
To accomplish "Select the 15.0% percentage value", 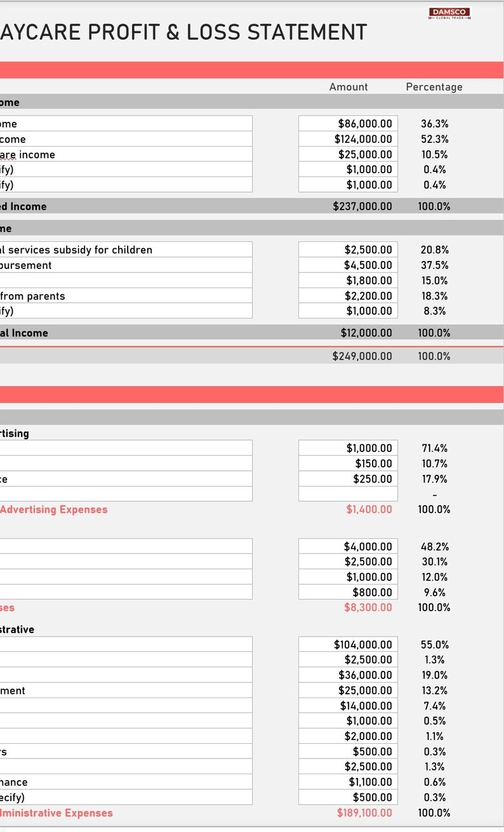I will coord(435,281).
